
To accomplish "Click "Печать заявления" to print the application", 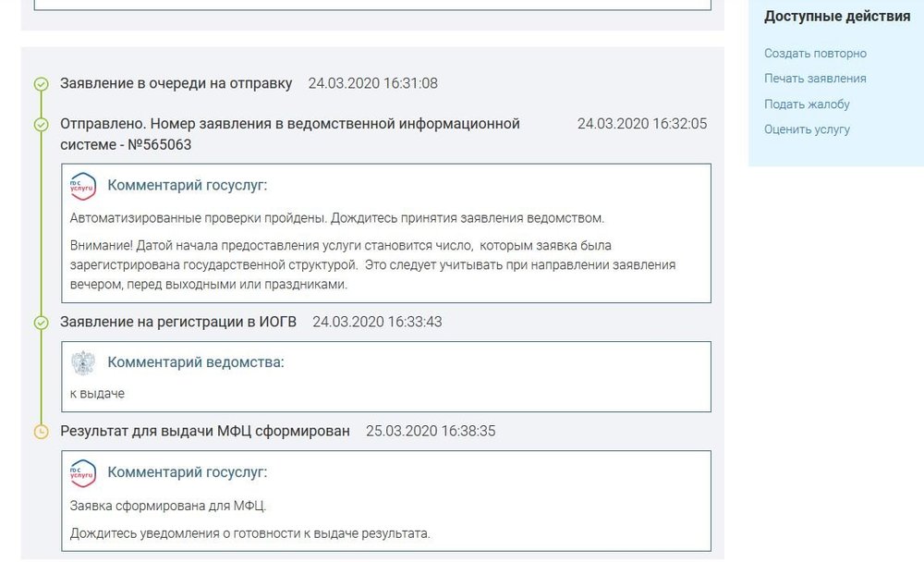I will [817, 79].
